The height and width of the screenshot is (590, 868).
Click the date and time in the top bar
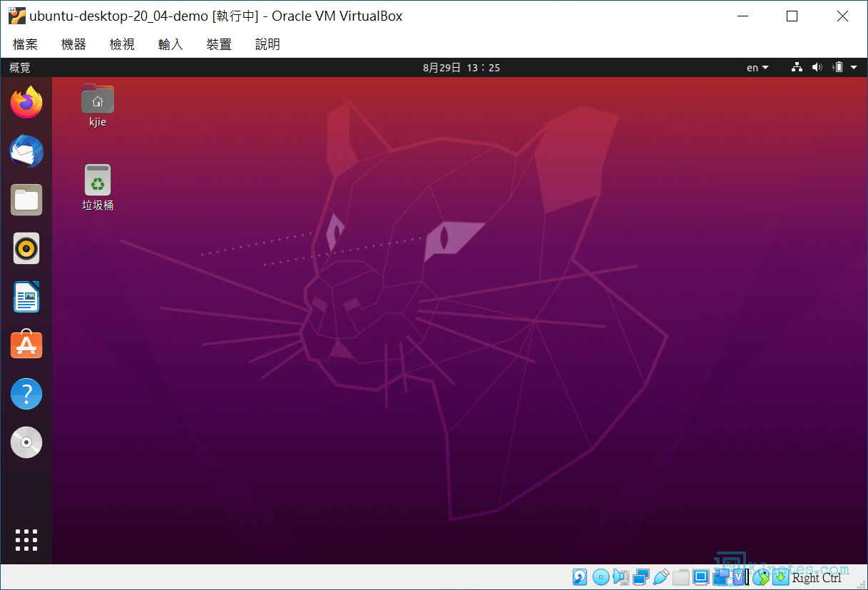click(461, 68)
